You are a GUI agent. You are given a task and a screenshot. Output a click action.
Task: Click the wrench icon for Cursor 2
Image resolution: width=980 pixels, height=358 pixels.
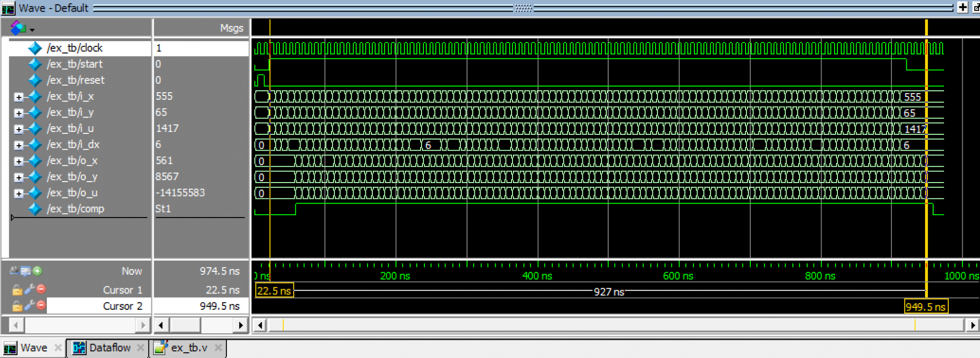coord(30,305)
